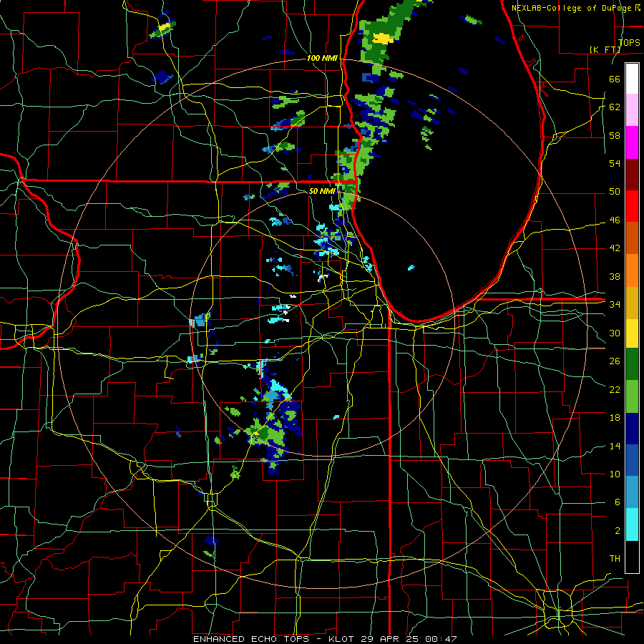Click the dark red legend swatch
This screenshot has width=644, height=644.
click(632, 175)
